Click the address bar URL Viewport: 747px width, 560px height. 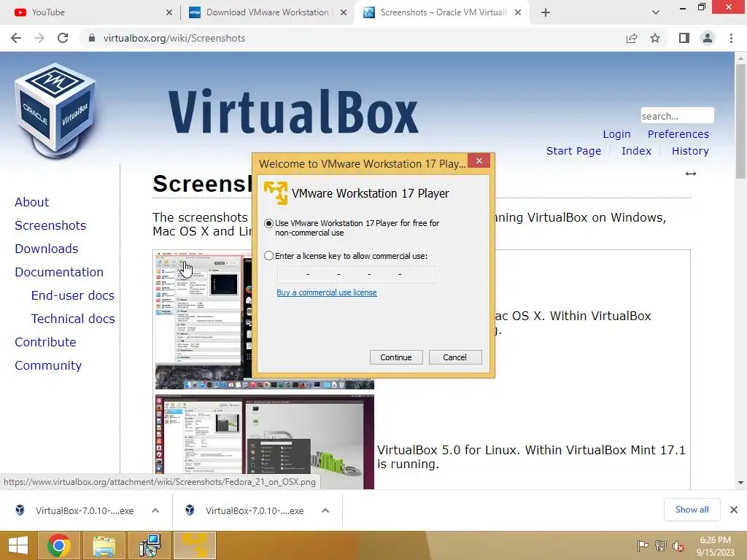point(174,38)
